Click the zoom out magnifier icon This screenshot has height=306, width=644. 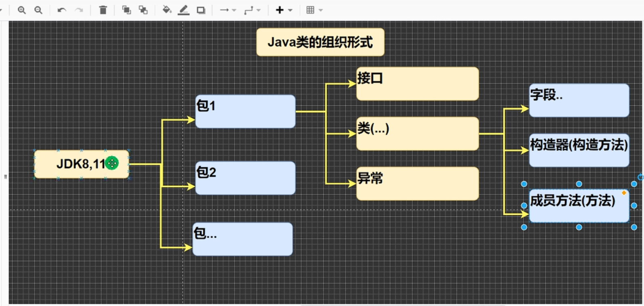pyautogui.click(x=38, y=10)
